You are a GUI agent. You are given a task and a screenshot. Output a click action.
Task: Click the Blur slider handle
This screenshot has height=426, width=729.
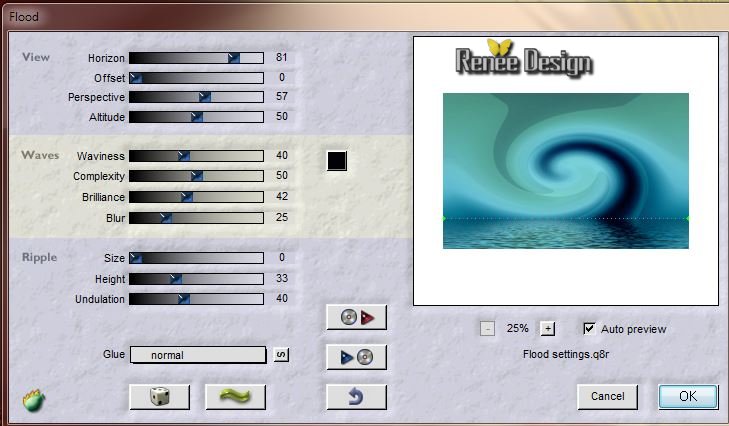tap(166, 218)
